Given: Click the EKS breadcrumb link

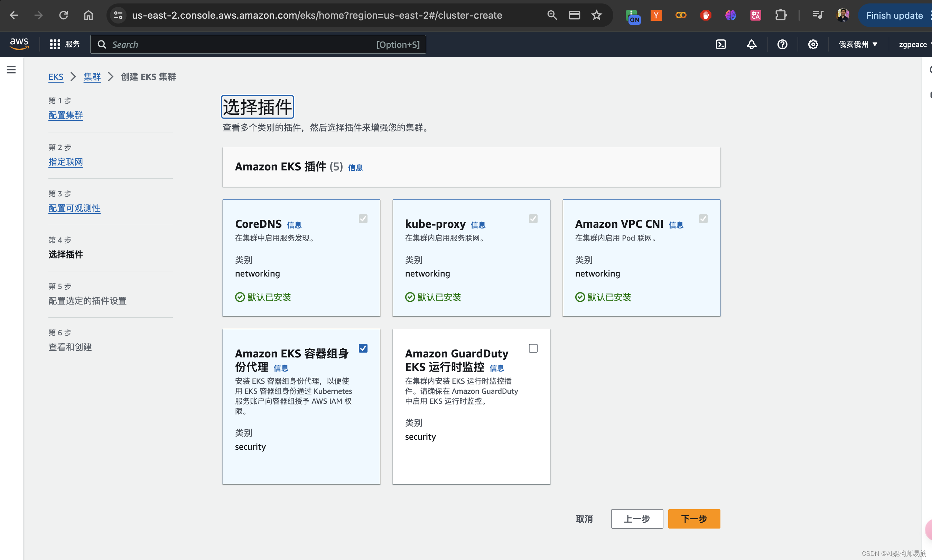Looking at the screenshot, I should point(56,77).
